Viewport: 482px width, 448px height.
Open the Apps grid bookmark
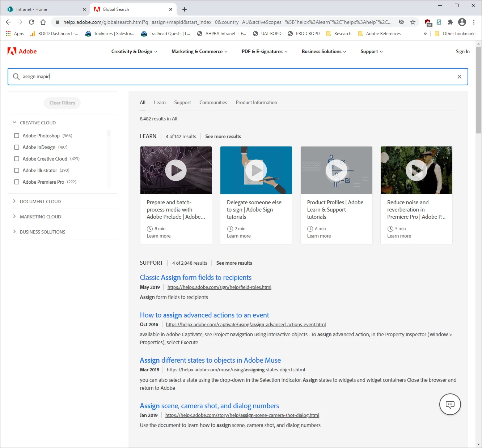15,34
